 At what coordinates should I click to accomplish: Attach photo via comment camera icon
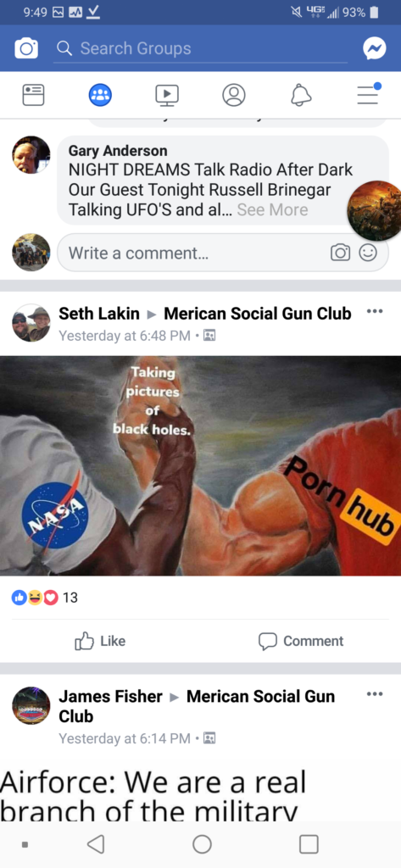[340, 253]
